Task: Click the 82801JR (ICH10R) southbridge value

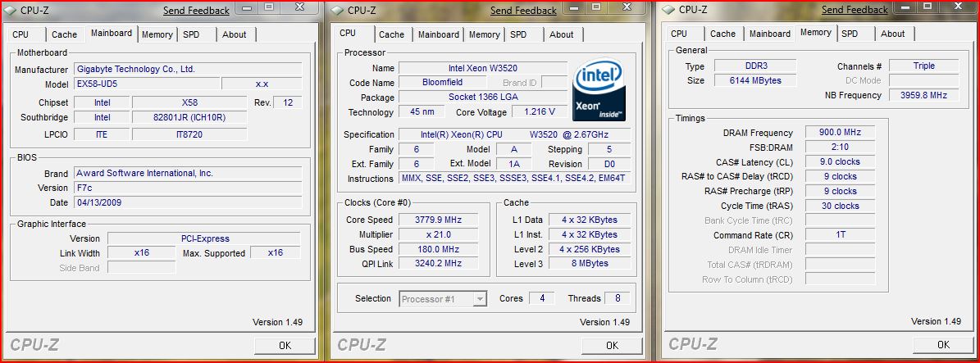Action: click(x=189, y=117)
